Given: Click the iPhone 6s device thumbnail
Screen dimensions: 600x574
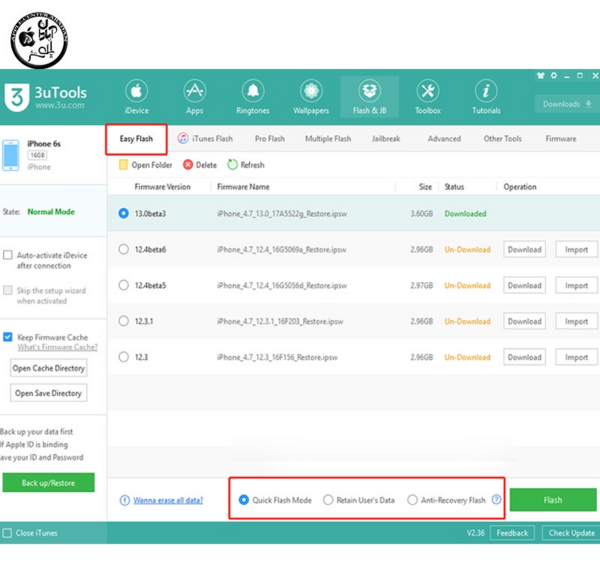Looking at the screenshot, I should [10, 155].
